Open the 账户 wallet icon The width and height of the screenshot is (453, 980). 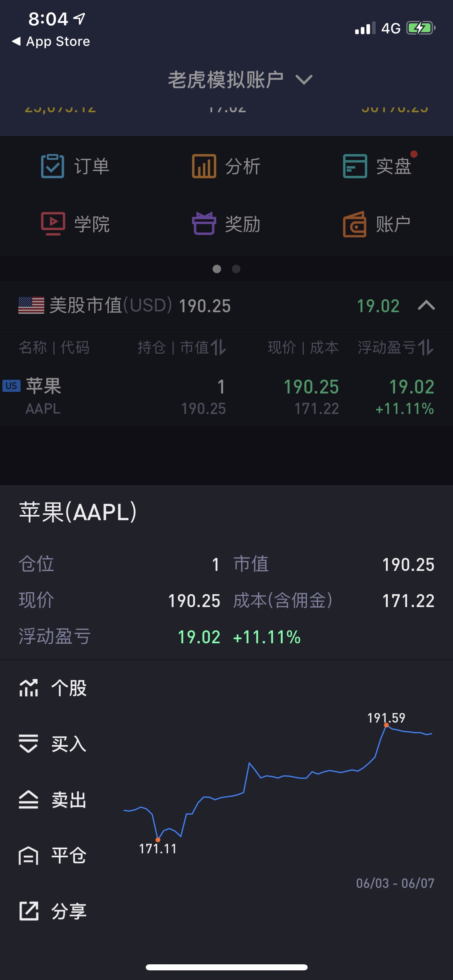pos(355,224)
